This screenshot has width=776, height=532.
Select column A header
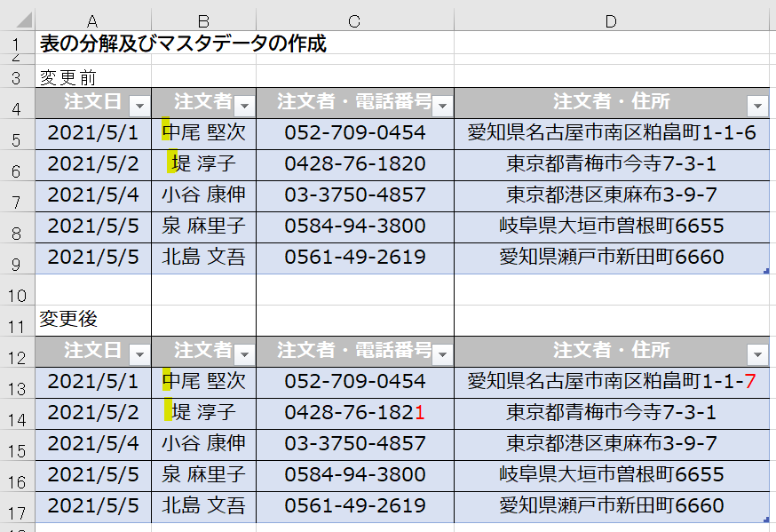pyautogui.click(x=93, y=20)
